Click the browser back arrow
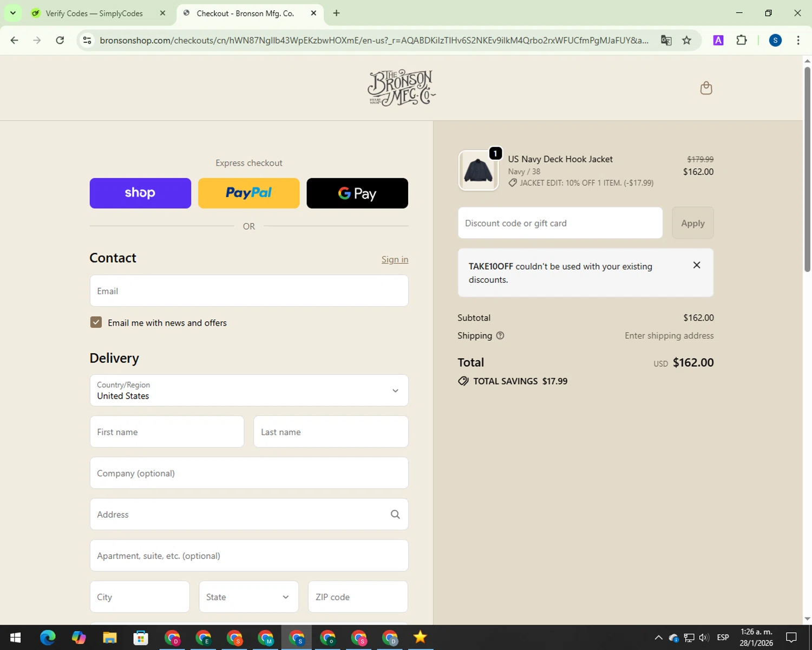This screenshot has width=812, height=650. 15,40
